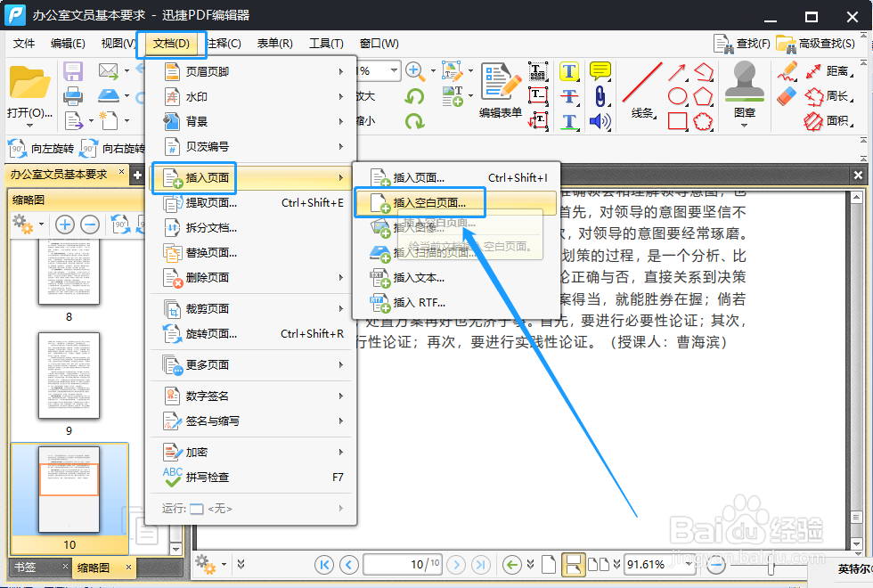Go to first page navigation button
The height and width of the screenshot is (588, 873).
tap(324, 565)
